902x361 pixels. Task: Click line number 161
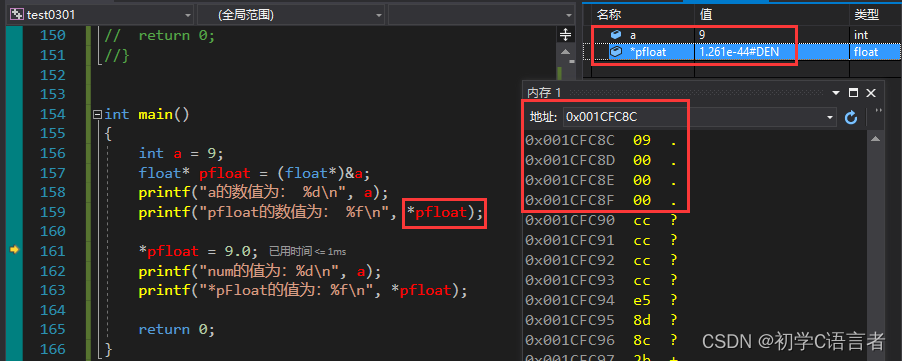52,251
